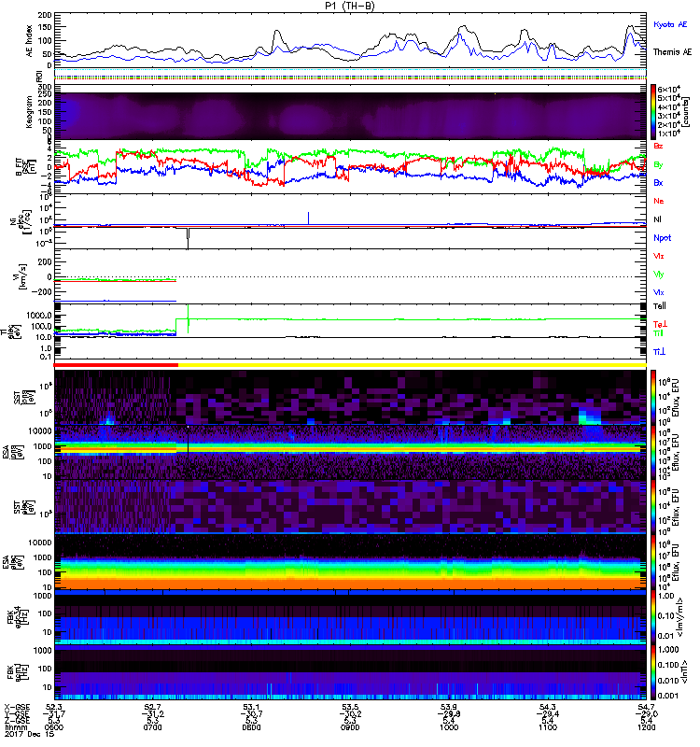The image size is (700, 747).
Task: Click the SST electron Eflux color bar
Action: coord(653,506)
